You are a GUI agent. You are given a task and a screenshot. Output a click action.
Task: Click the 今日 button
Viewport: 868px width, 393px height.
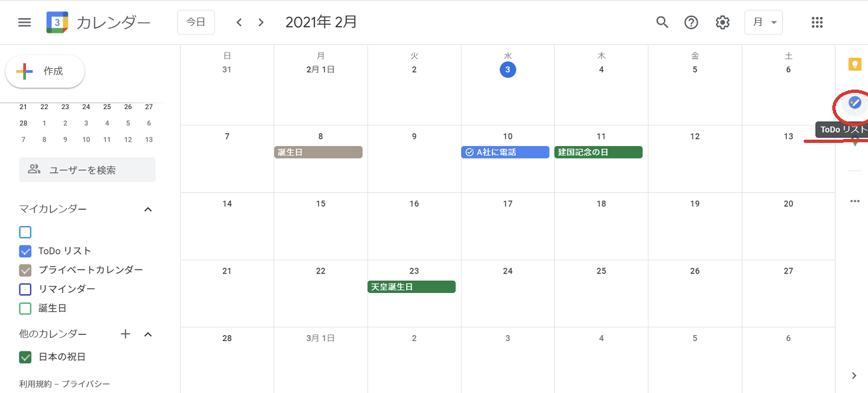coord(196,22)
